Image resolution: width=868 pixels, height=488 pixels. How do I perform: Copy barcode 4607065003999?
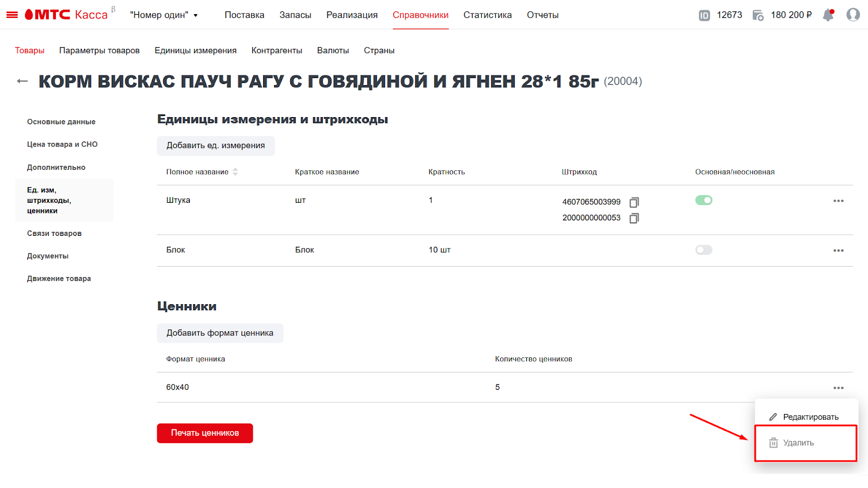[x=634, y=202]
